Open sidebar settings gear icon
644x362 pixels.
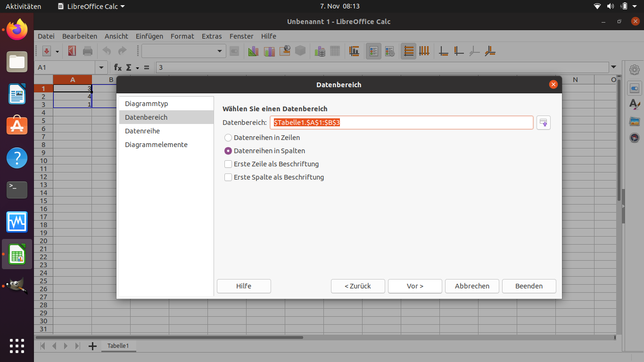(635, 70)
